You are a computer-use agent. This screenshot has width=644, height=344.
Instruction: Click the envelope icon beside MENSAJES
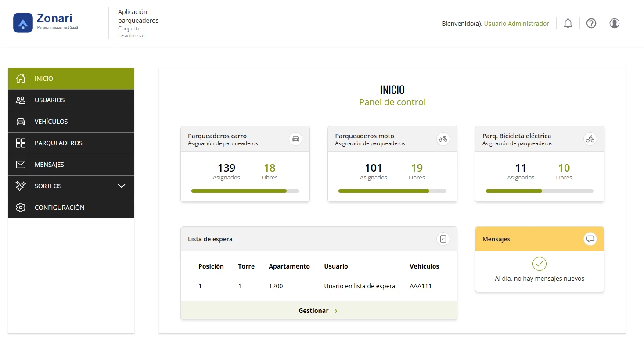pyautogui.click(x=21, y=165)
